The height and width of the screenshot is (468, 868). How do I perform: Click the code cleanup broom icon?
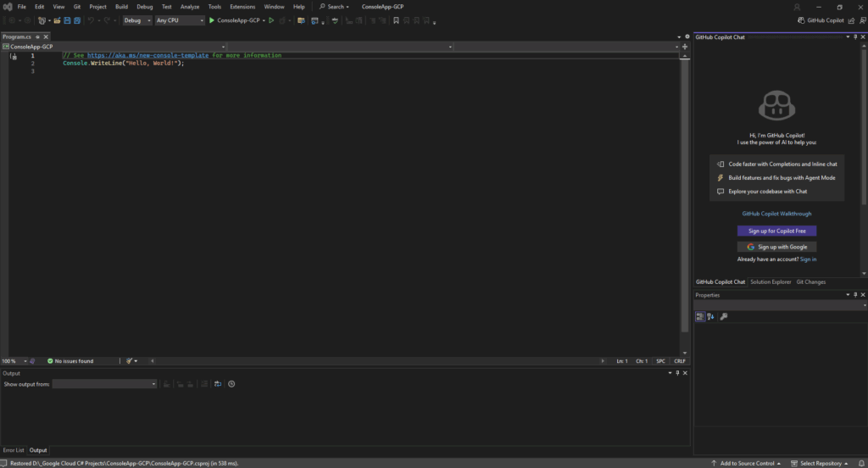pos(130,361)
